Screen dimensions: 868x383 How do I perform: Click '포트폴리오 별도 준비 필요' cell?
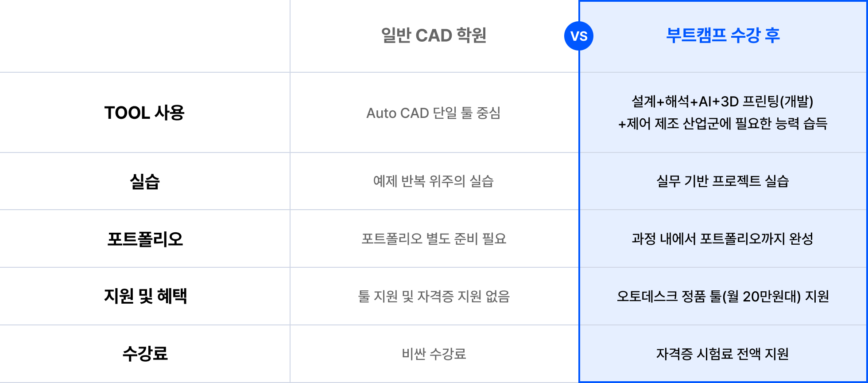pyautogui.click(x=434, y=238)
